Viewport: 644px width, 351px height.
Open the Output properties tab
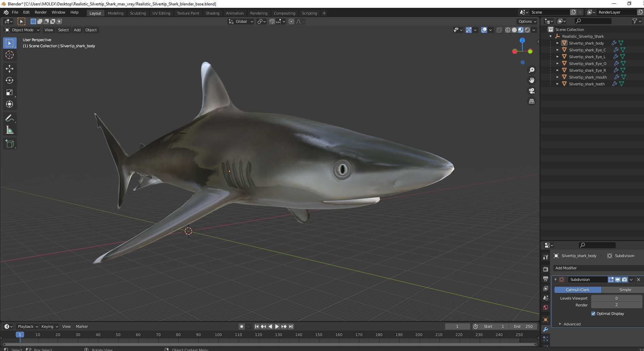click(x=546, y=279)
